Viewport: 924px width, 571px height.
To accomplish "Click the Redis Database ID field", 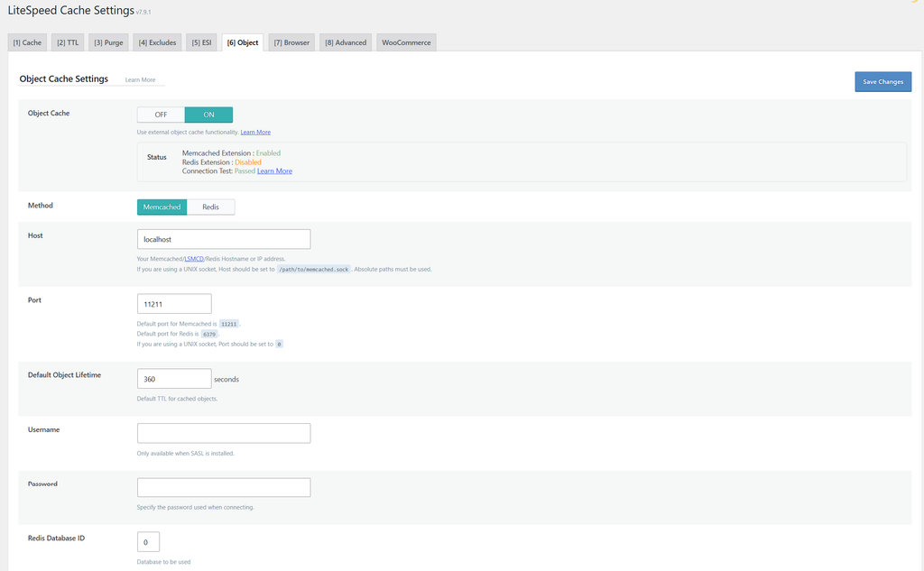I will (149, 541).
